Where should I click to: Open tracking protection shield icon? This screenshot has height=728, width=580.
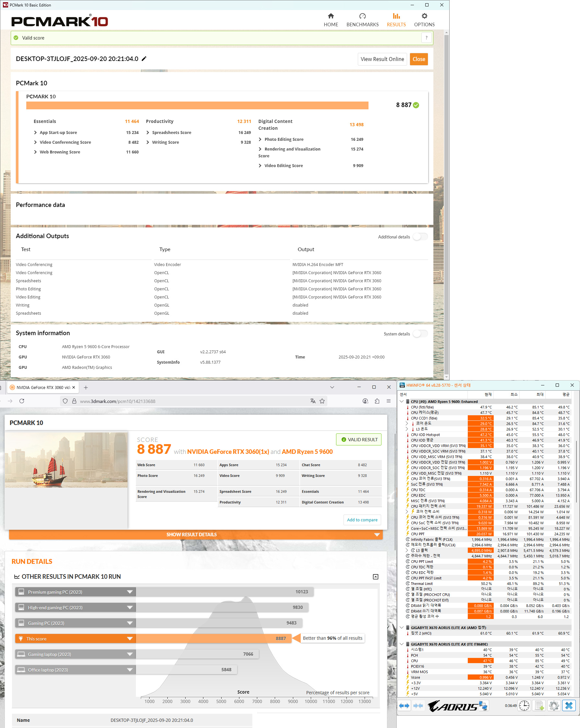tap(65, 401)
